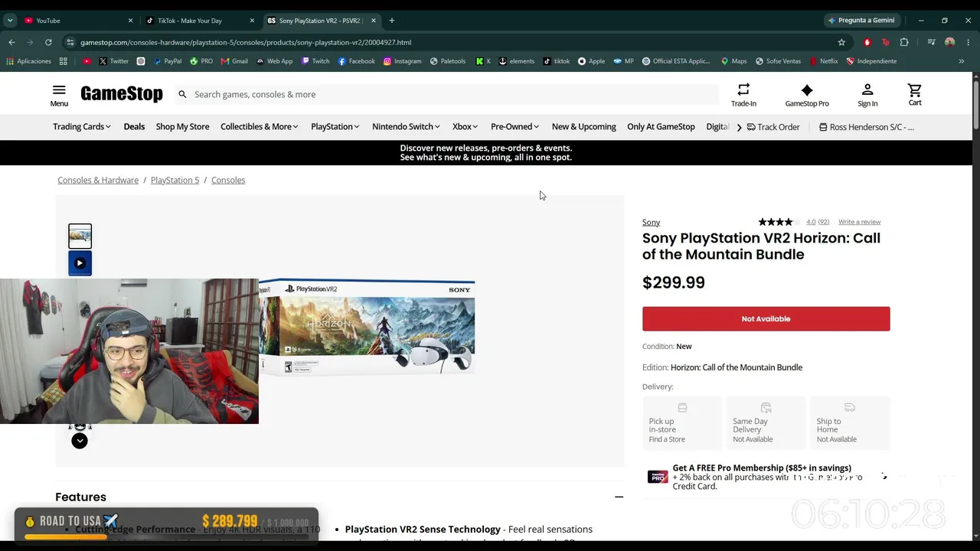Open the Trade-In page
980x551 pixels.
tap(743, 95)
